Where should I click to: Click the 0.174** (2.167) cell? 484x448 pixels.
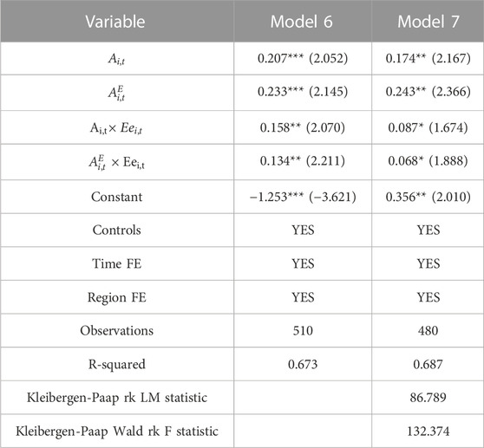coord(428,58)
